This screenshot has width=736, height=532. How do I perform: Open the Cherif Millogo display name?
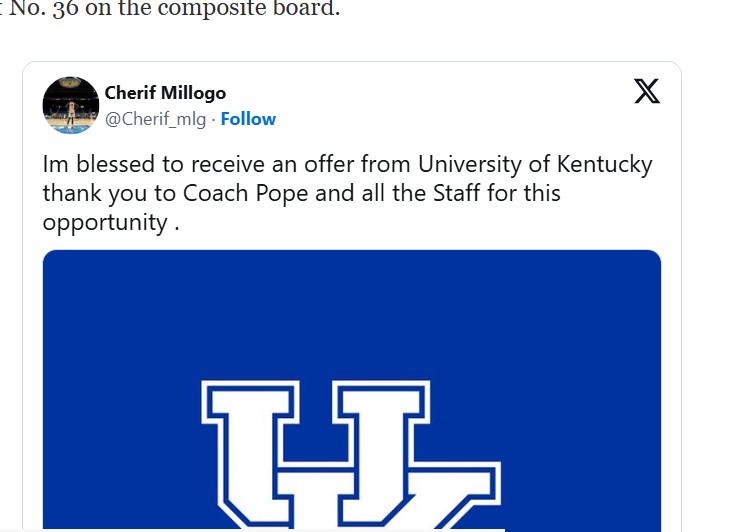(165, 93)
